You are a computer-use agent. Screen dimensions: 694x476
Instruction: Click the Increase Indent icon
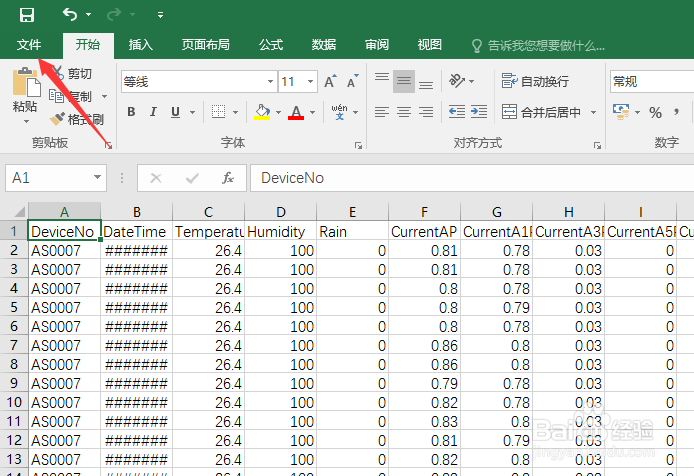pos(479,112)
